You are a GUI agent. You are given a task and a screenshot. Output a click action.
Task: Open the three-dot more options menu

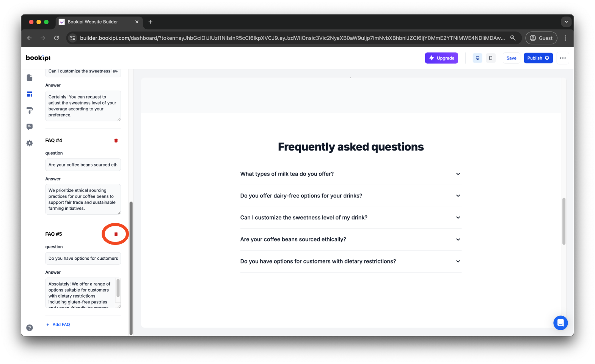(x=563, y=58)
